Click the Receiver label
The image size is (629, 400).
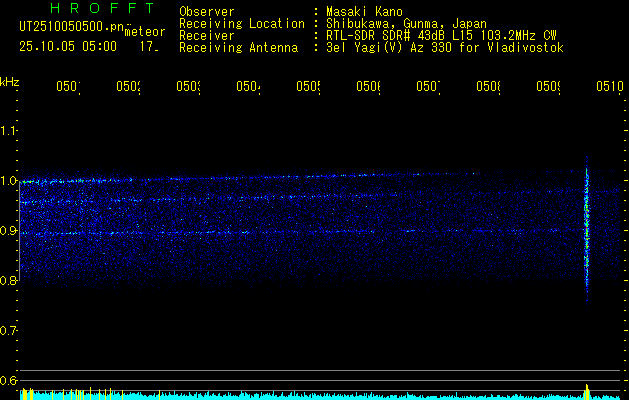click(x=207, y=36)
